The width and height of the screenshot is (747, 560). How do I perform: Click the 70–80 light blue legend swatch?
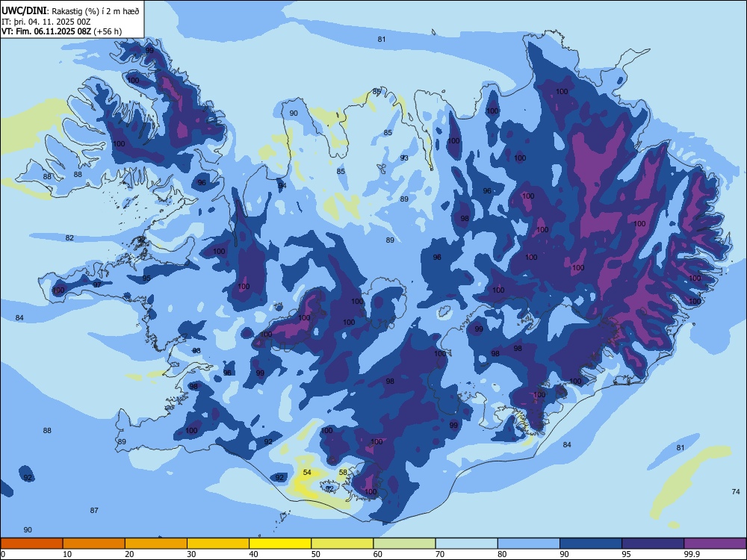(466, 544)
